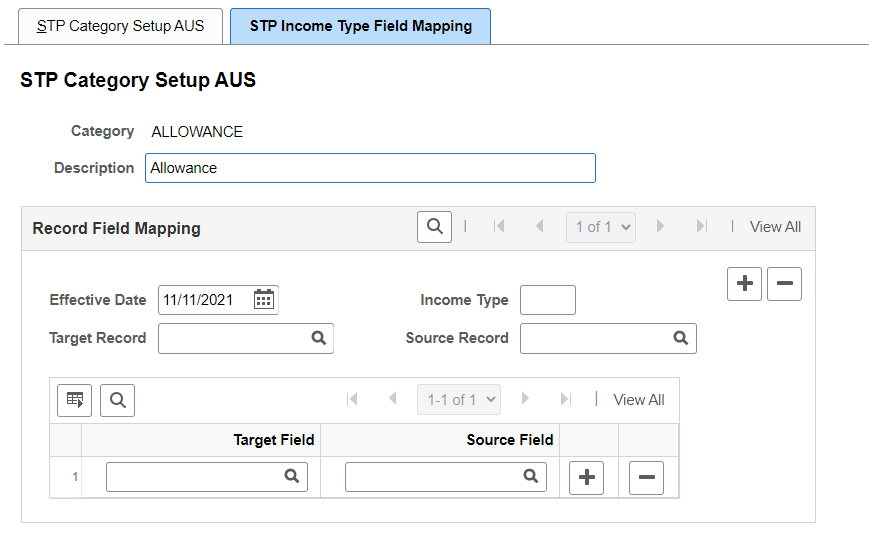Click View All in Record Field Mapping header
Image resolution: width=869 pixels, height=534 pixels.
point(775,227)
